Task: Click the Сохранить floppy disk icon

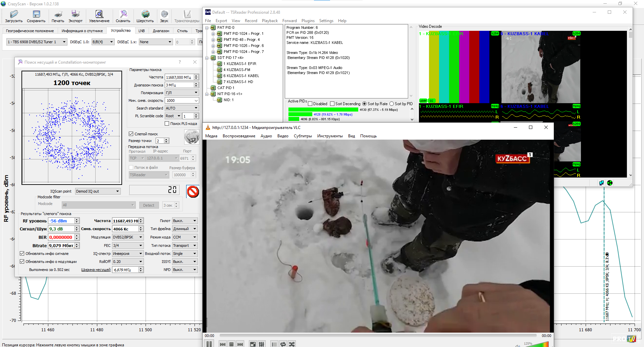Action: click(x=36, y=16)
